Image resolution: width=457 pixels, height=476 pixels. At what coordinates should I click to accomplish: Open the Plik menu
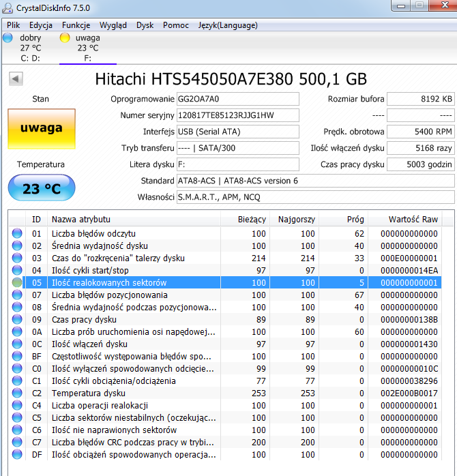click(x=14, y=25)
